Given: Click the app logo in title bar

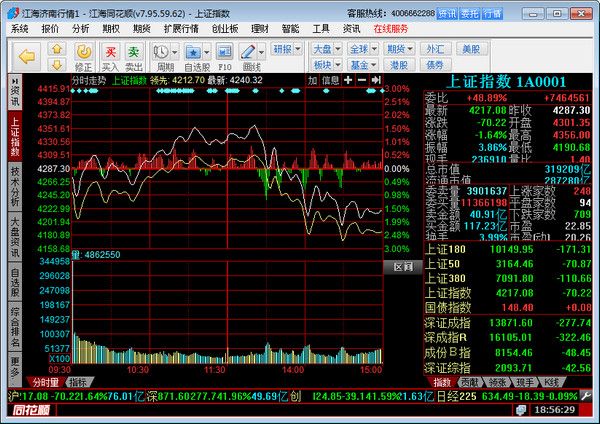Looking at the screenshot, I should click(13, 13).
